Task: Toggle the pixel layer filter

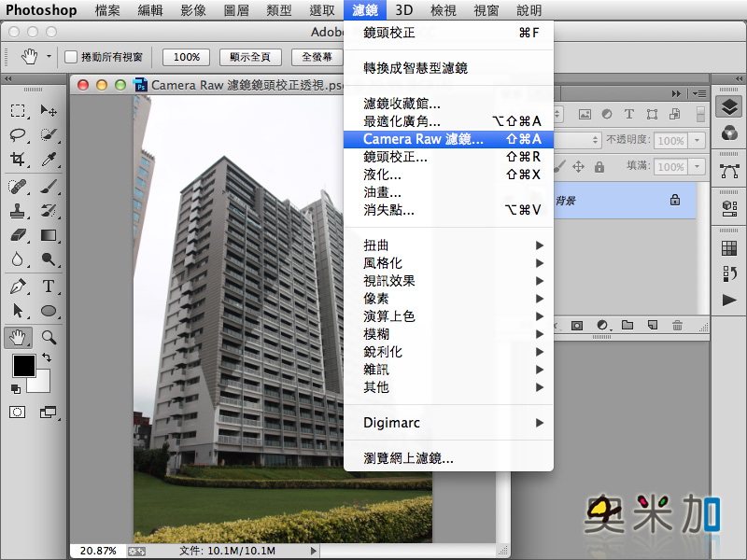Action: coord(585,114)
